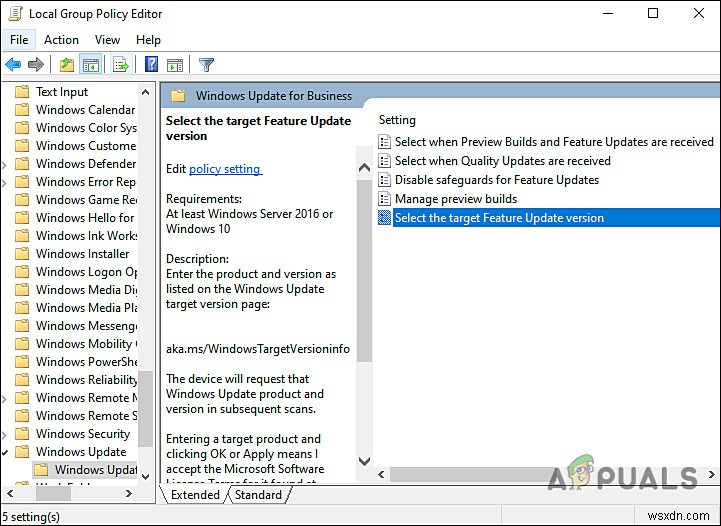Click tree pane scroll down arrow
Viewport: 721px width, 526px height.
click(145, 476)
